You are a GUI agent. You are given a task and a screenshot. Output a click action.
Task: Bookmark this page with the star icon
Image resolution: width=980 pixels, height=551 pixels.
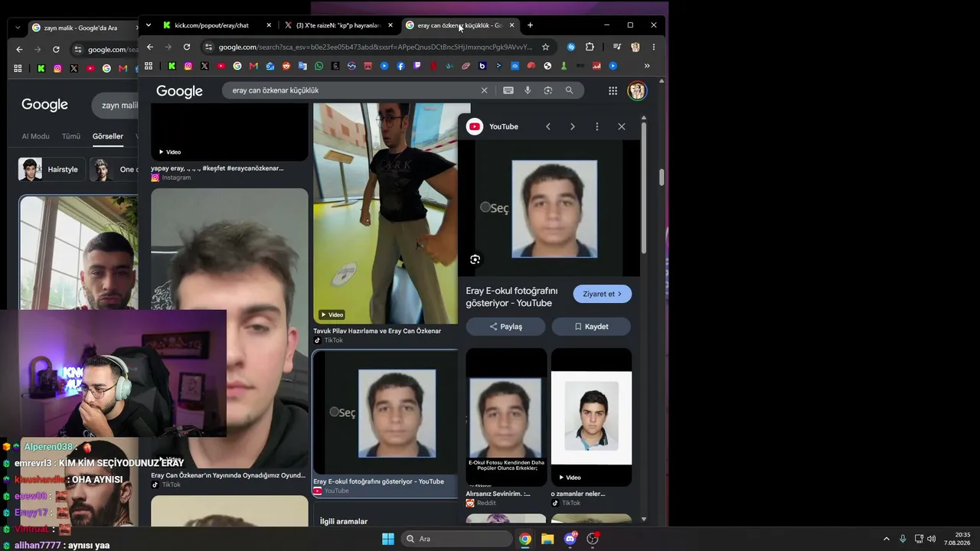[545, 47]
